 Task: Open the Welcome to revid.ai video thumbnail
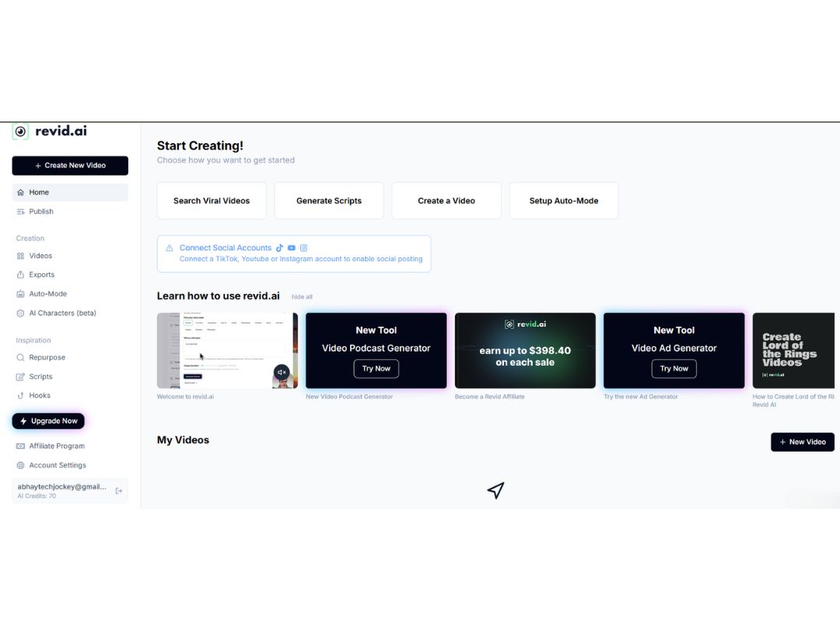pos(227,350)
